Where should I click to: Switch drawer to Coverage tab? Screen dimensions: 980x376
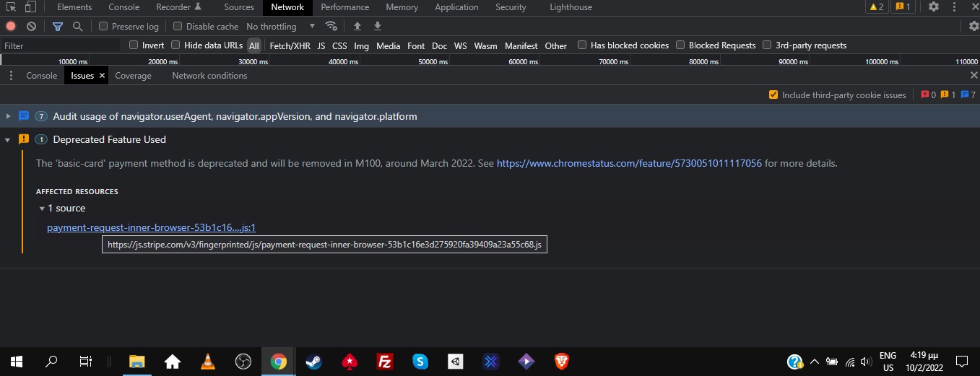pyautogui.click(x=133, y=75)
